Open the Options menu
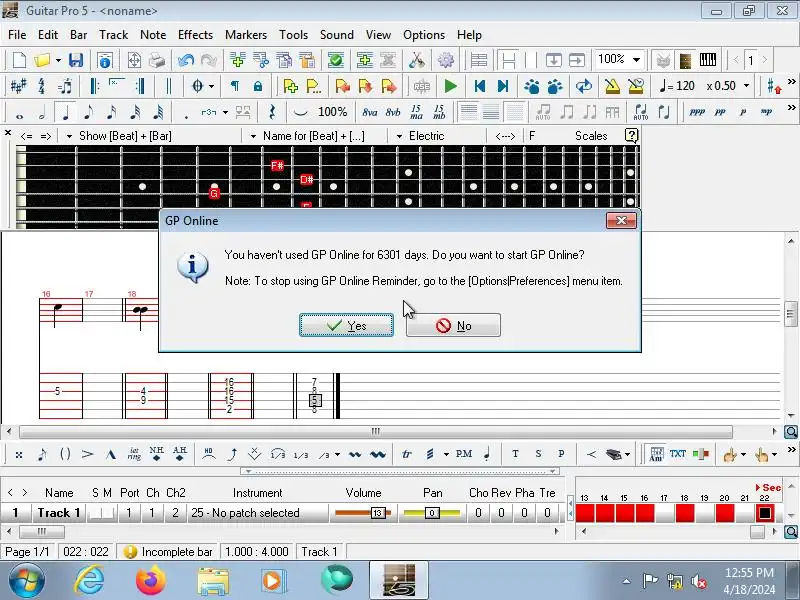This screenshot has height=600, width=800. 424,35
